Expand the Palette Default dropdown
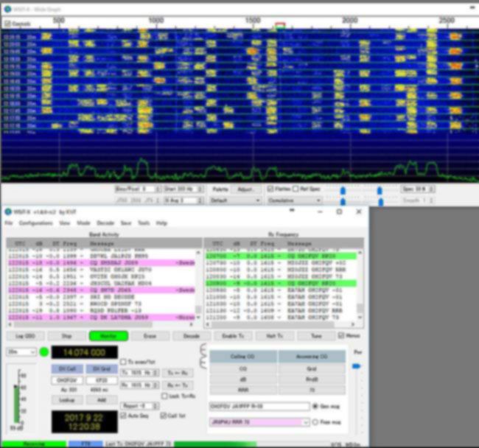This screenshot has width=479, height=448. point(235,200)
